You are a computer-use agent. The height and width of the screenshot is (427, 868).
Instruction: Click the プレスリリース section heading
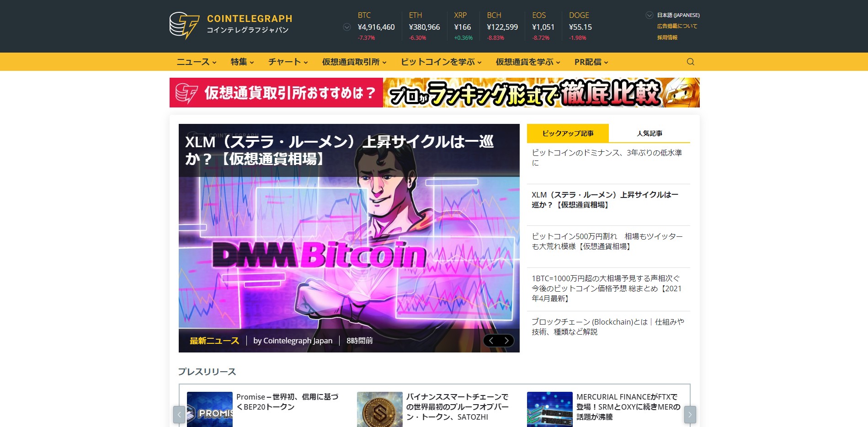point(207,372)
